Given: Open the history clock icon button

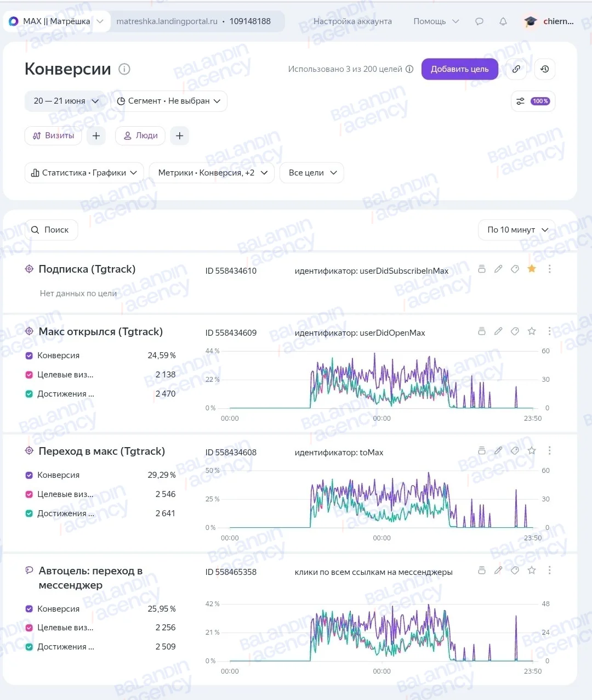Looking at the screenshot, I should point(544,69).
